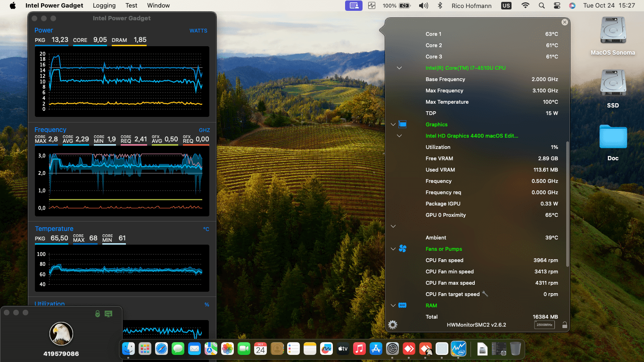Open the Music app in the dock

coord(359,349)
